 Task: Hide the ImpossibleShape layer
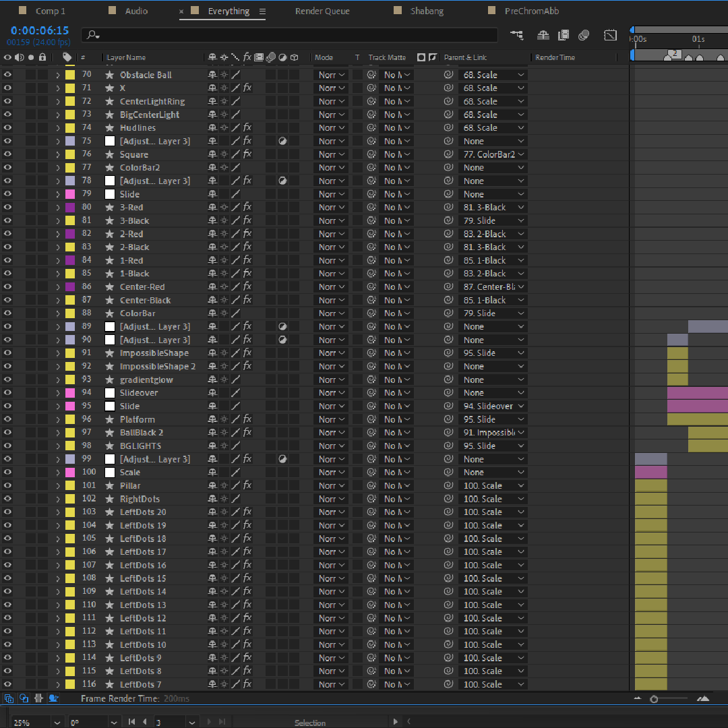click(7, 353)
